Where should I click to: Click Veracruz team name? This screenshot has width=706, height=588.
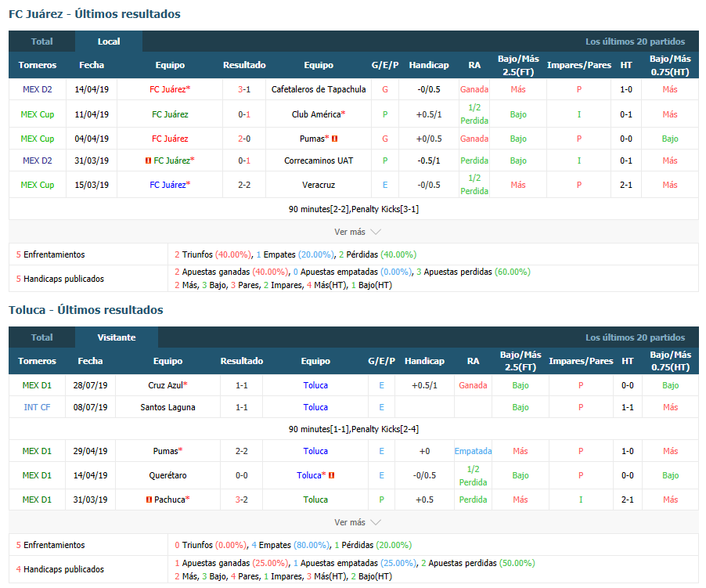(x=319, y=185)
